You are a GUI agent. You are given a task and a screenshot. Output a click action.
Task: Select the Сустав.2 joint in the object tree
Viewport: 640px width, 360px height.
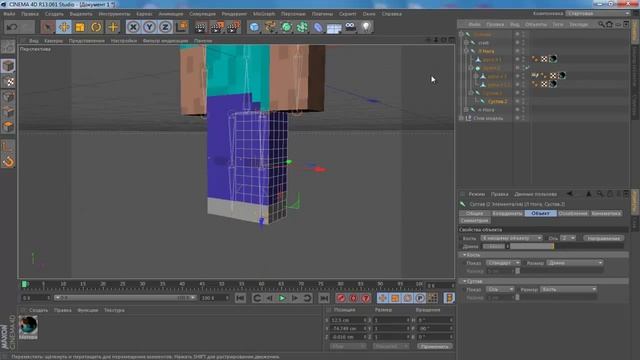(498, 101)
